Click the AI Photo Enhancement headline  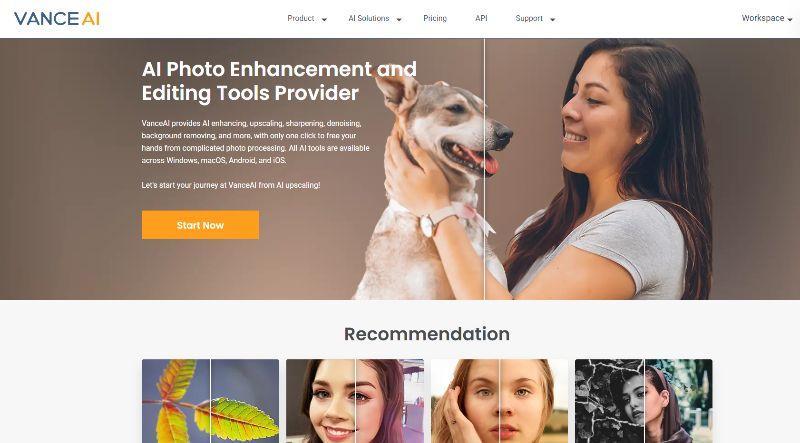point(279,81)
